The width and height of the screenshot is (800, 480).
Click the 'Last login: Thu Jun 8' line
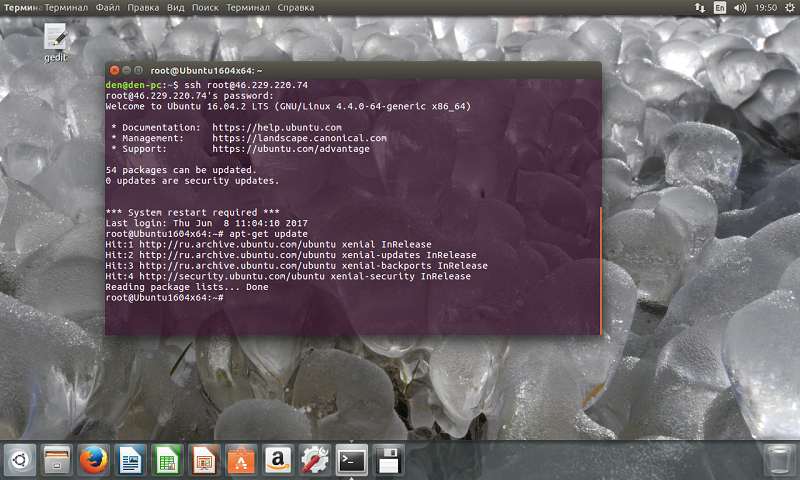207,223
